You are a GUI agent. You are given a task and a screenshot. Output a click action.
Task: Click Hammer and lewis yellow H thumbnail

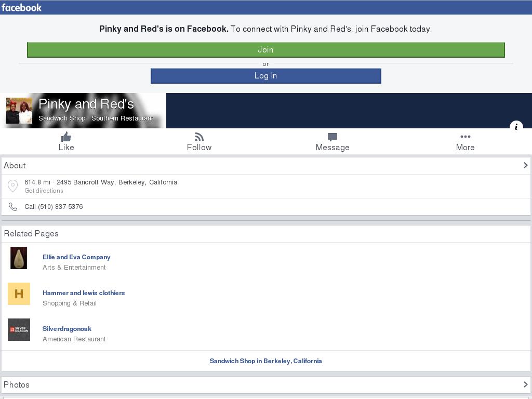[x=19, y=294]
